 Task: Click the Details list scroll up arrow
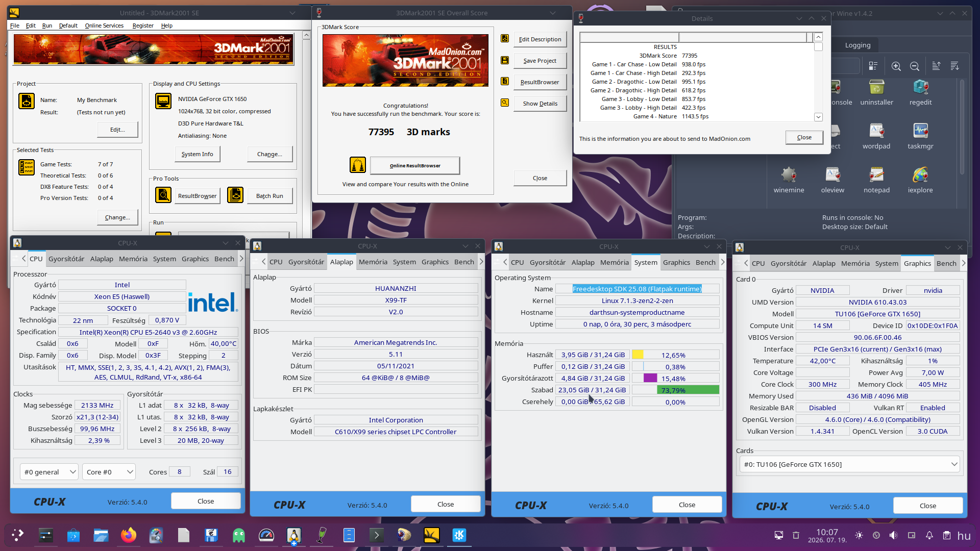[818, 37]
